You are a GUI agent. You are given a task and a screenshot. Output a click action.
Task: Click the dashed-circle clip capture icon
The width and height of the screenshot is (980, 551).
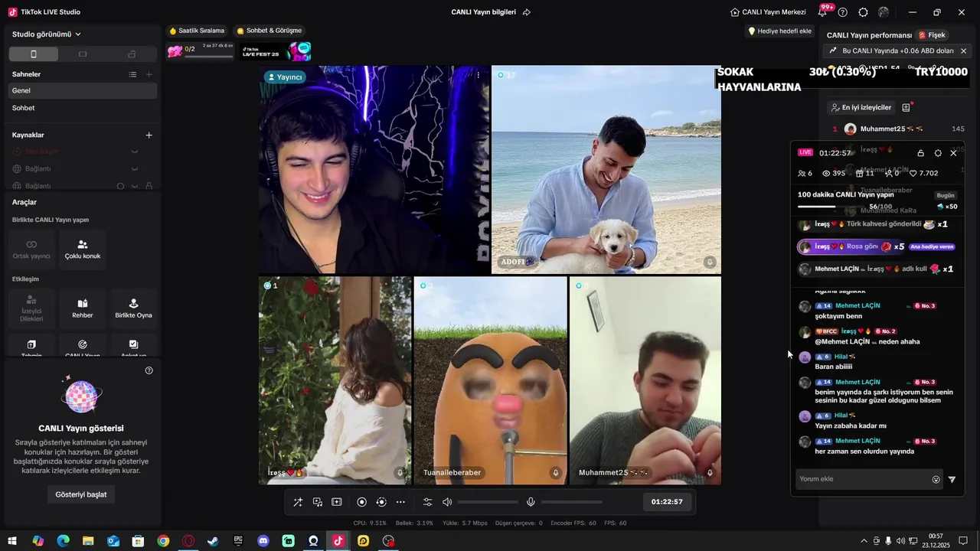pos(381,502)
